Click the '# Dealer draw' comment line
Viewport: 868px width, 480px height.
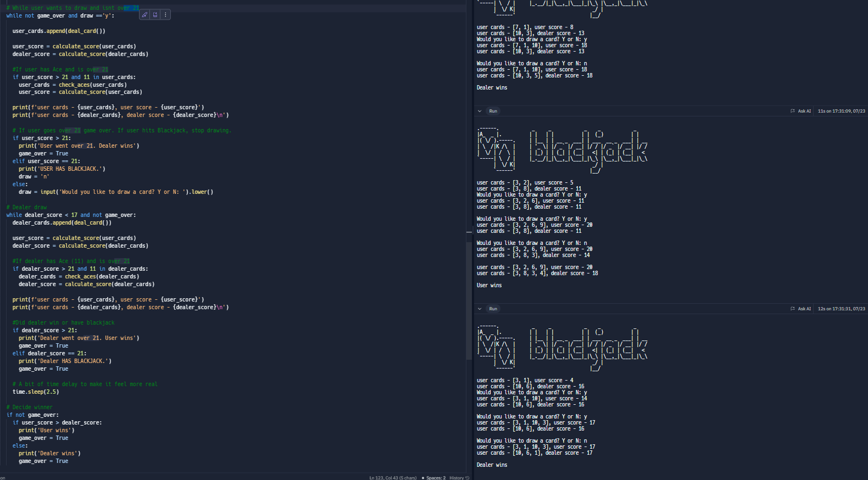pyautogui.click(x=26, y=208)
